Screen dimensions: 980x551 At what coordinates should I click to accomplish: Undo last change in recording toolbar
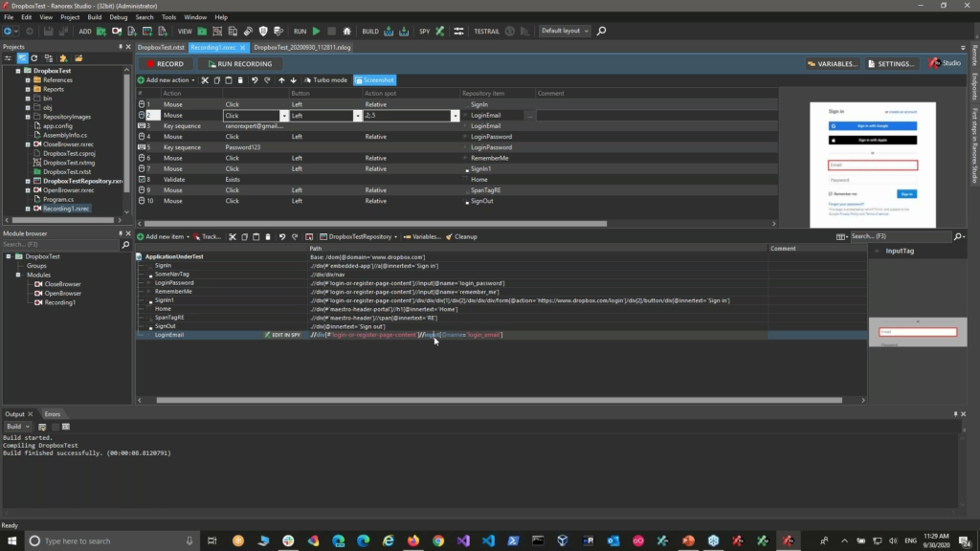pos(255,80)
